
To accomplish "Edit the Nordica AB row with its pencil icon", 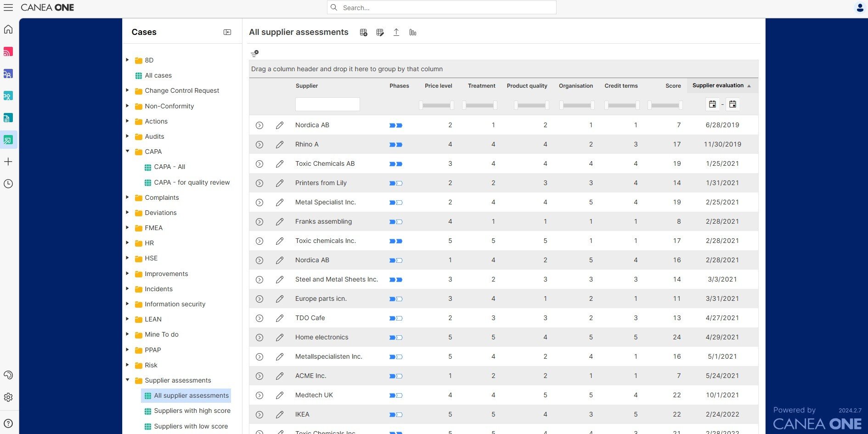I will coord(280,125).
